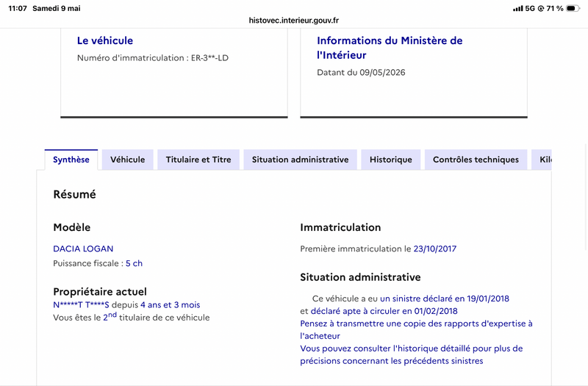Click déclaré apte à circuler en 01/02/2018

(384, 311)
